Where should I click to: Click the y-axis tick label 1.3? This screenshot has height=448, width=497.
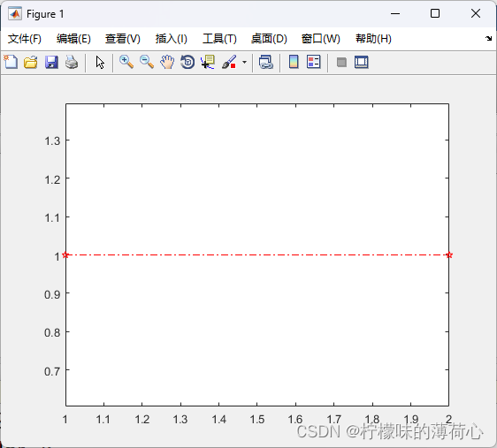[x=52, y=140]
